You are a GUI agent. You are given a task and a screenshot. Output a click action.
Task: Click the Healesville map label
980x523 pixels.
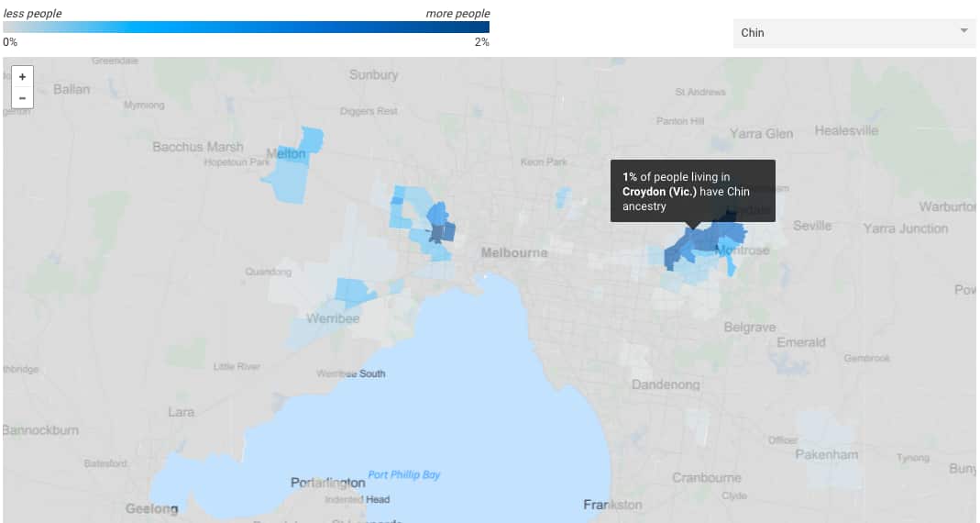(846, 130)
